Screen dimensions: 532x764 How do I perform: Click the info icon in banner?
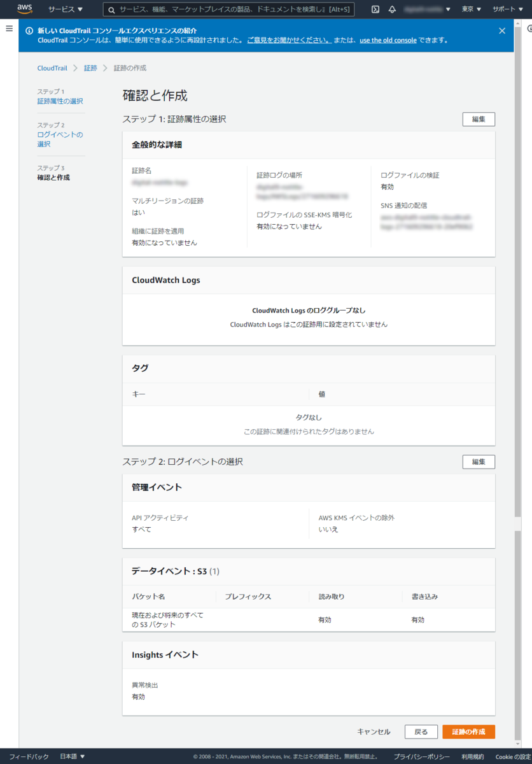[29, 31]
